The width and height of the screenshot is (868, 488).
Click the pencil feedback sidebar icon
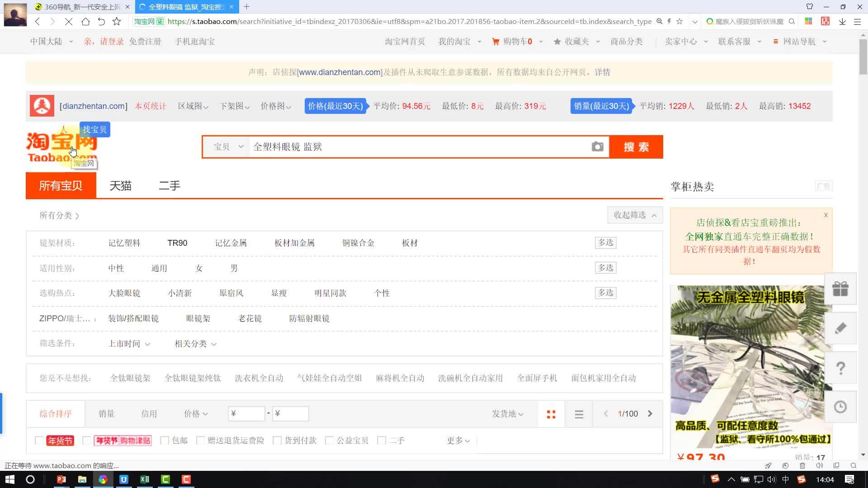(x=840, y=328)
